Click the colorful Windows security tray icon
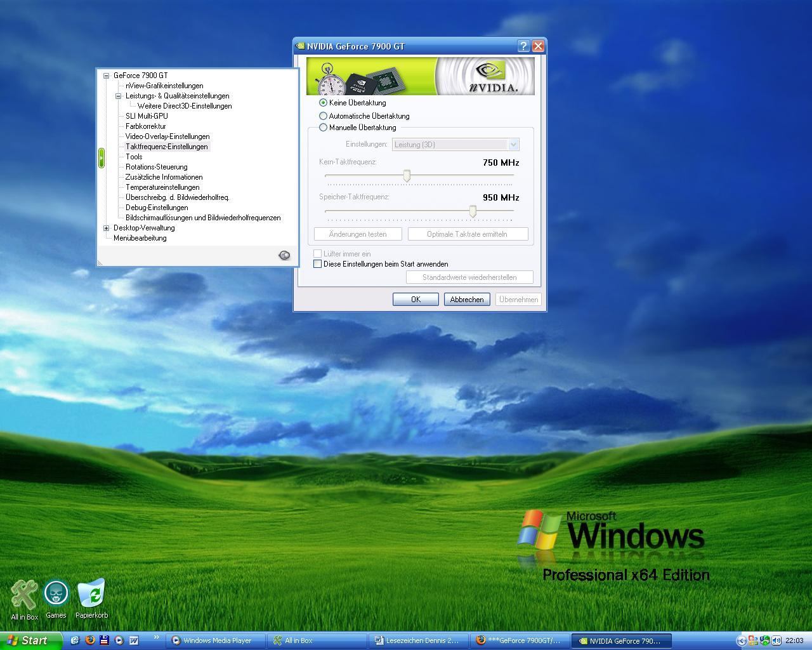812x650 pixels. [753, 640]
